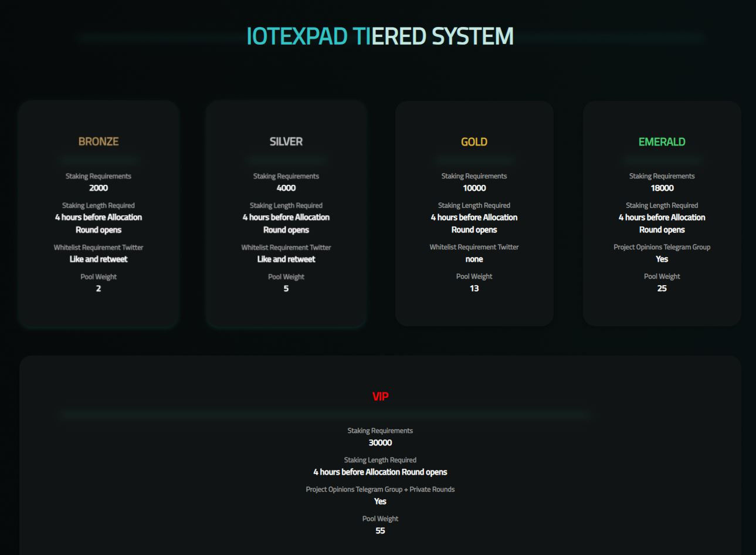This screenshot has height=555, width=756.
Task: Click Bronze '4 hours before Allocation' text
Action: pos(99,217)
